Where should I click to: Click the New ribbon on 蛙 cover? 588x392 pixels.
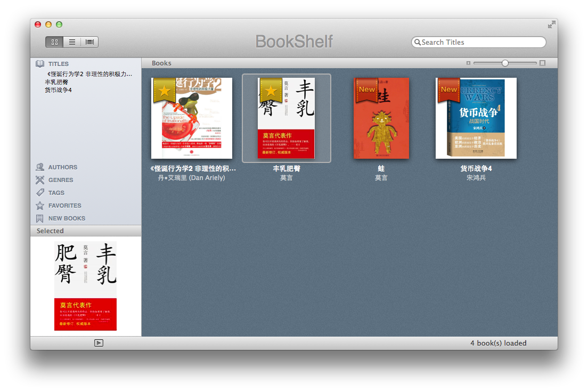pos(366,90)
